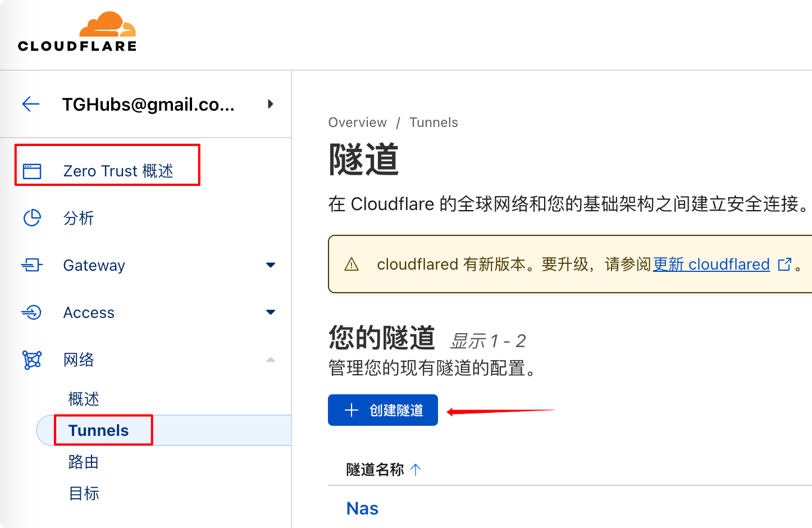
Task: Click the Overview breadcrumb link
Action: pyautogui.click(x=358, y=122)
